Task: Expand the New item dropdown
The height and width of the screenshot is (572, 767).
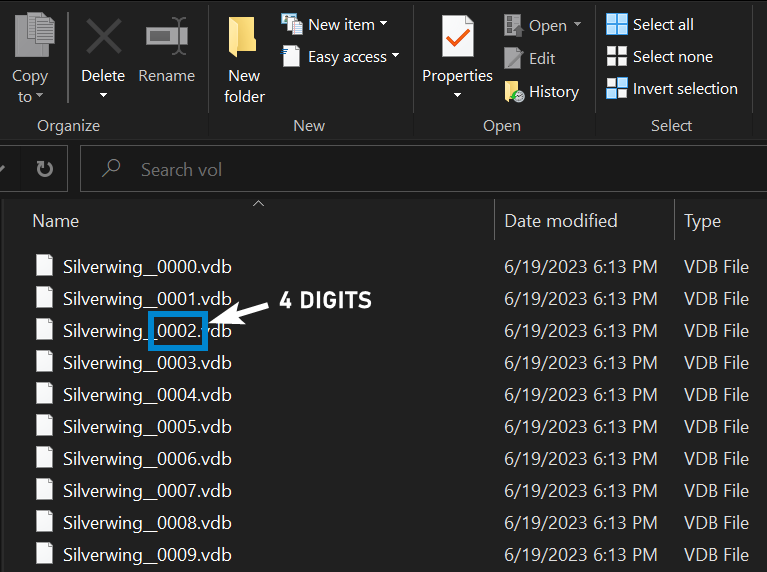Action: pos(383,24)
